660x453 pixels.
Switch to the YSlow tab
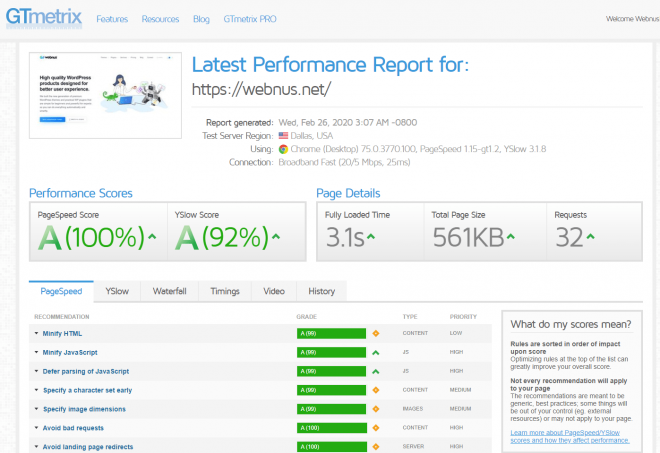pos(117,291)
